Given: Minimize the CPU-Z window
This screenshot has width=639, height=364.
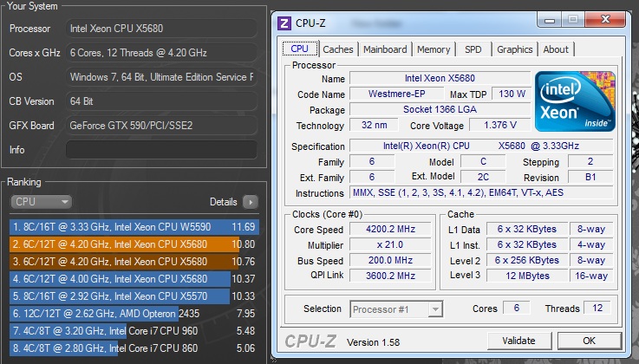Looking at the screenshot, I should [550, 20].
